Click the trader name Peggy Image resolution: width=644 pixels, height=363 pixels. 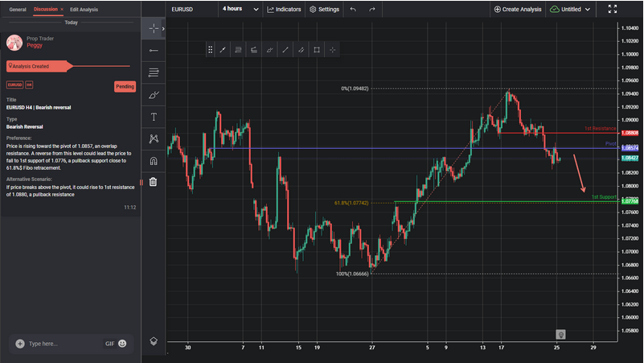(35, 45)
